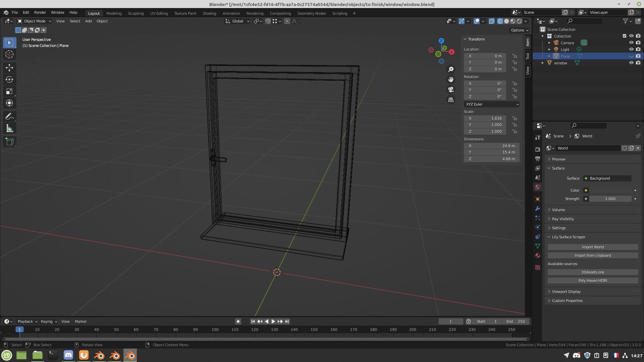Image resolution: width=644 pixels, height=362 pixels.
Task: Open the Particles properties tab
Action: (538, 218)
